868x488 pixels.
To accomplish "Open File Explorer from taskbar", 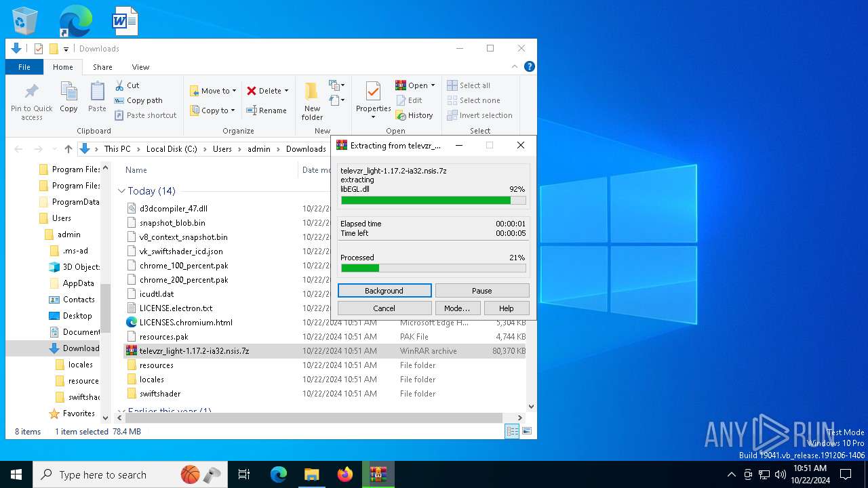I will coord(311,474).
